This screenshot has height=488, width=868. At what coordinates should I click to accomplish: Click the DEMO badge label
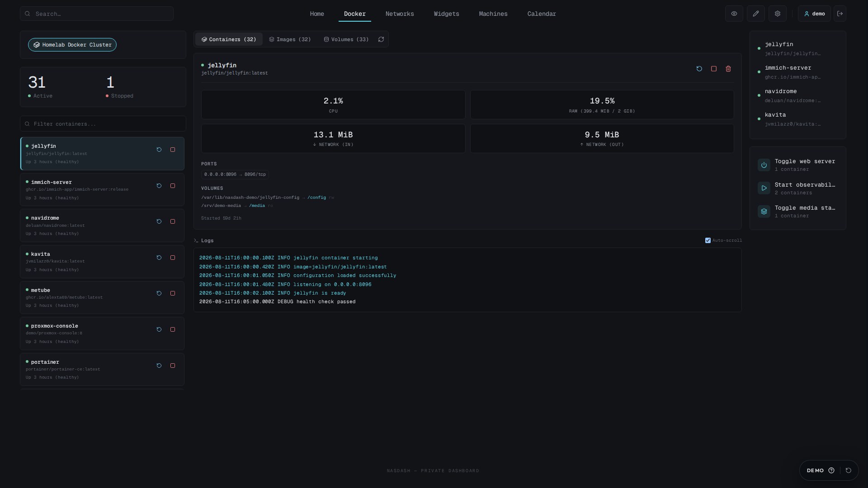pyautogui.click(x=815, y=470)
